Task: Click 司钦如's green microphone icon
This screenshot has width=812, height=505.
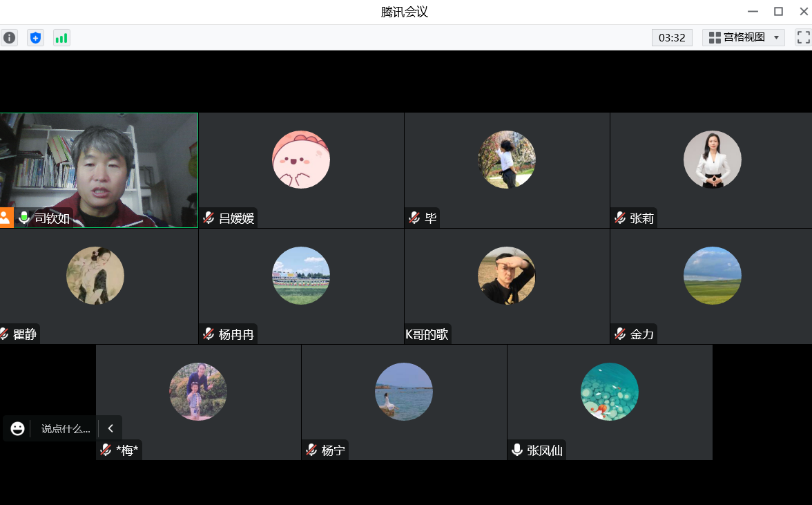Action: 24,218
